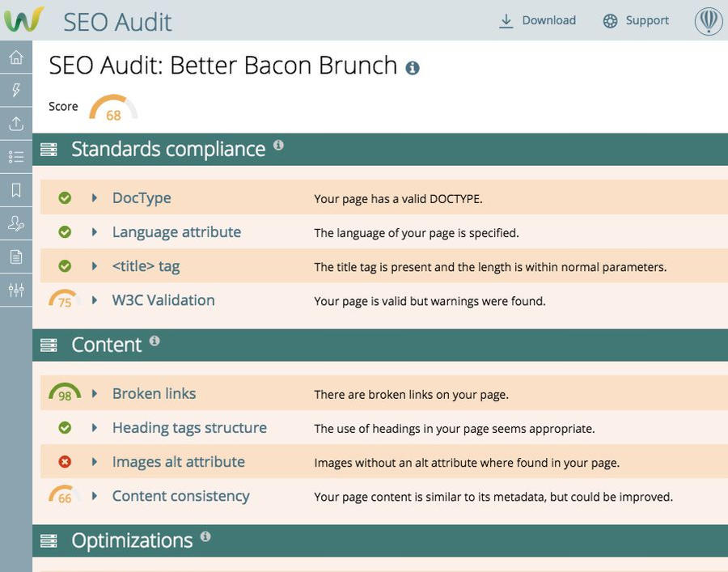Viewport: 728px width, 572px height.
Task: Click the hot air balloon profile avatar
Action: (x=708, y=21)
